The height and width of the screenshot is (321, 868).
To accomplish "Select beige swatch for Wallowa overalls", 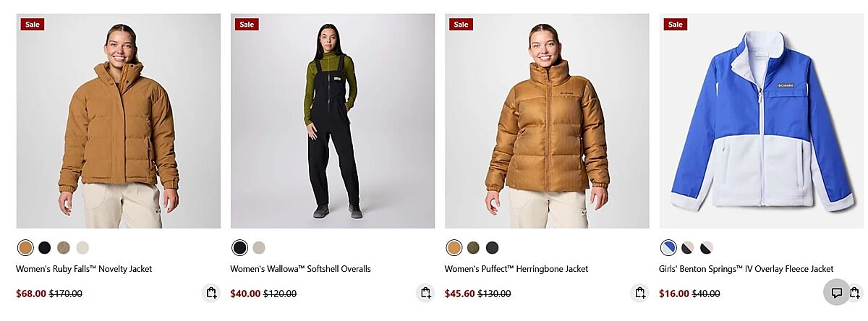I will 259,248.
